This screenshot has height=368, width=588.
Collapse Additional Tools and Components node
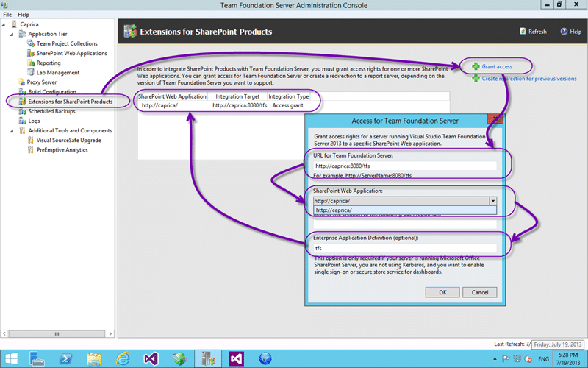(12, 131)
